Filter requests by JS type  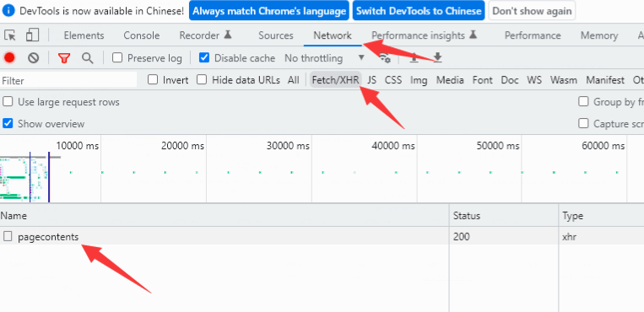click(x=371, y=80)
